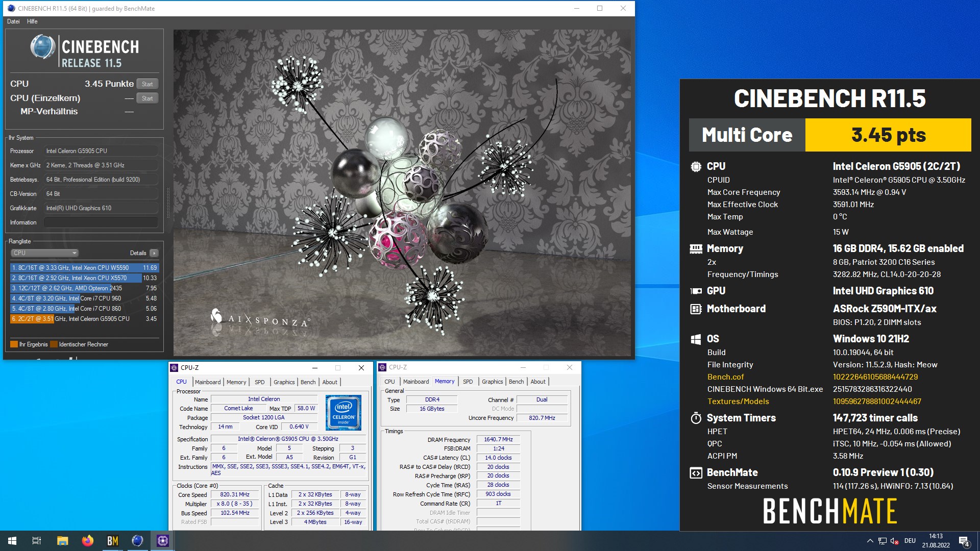Screen dimensions: 980x551
Task: Open SPD tab in right CPU-Z window
Action: click(x=468, y=382)
